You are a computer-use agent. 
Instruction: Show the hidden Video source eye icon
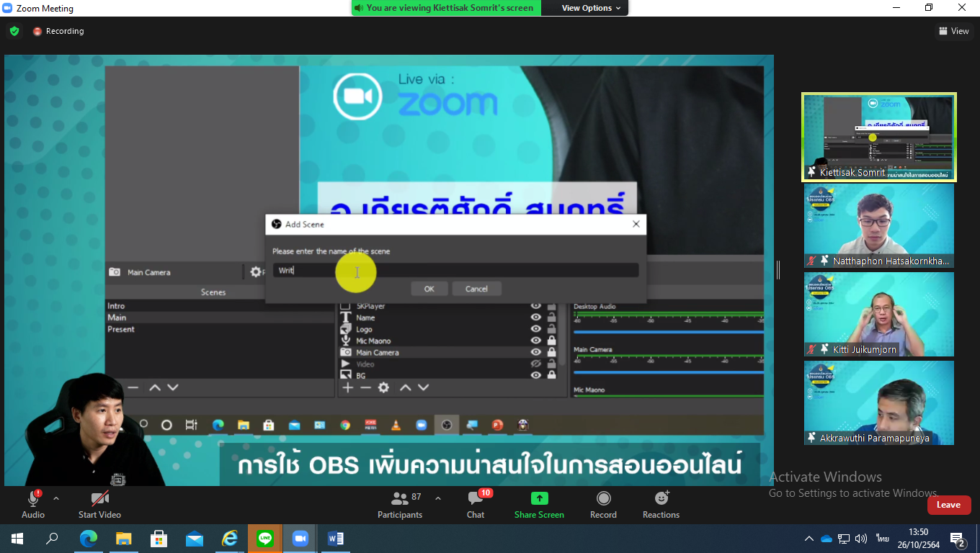click(x=535, y=364)
